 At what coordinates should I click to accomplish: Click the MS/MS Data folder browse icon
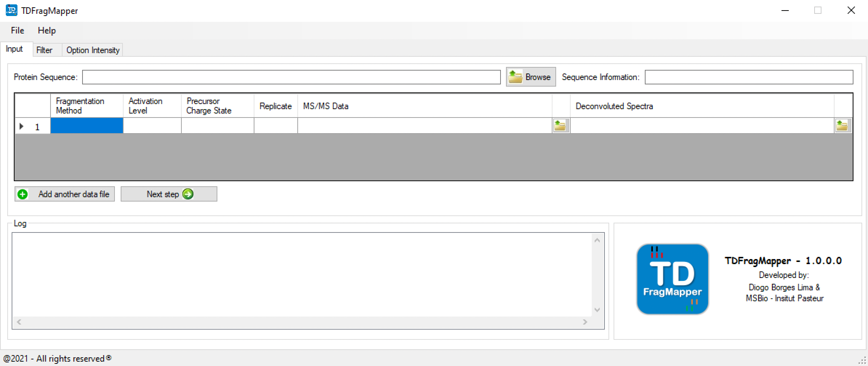[561, 126]
